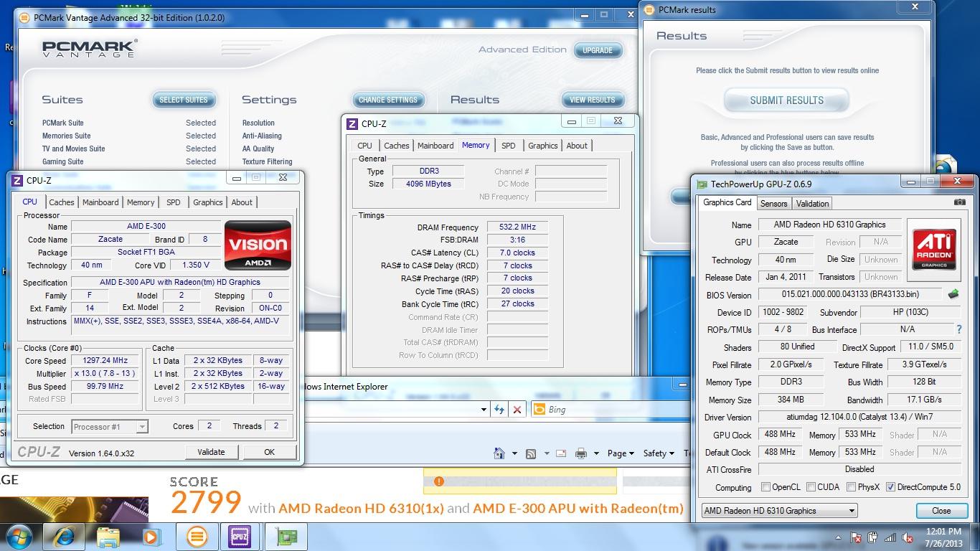
Task: Open Internet Explorer from the taskbar
Action: pos(64,537)
